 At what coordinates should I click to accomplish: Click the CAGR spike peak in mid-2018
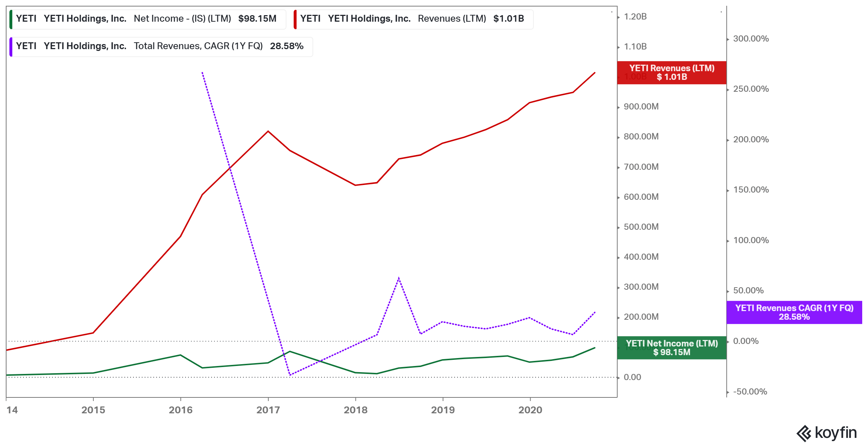click(399, 278)
